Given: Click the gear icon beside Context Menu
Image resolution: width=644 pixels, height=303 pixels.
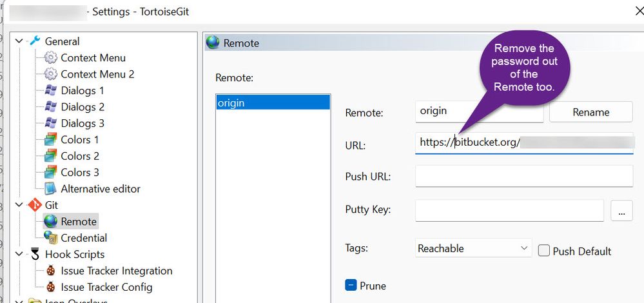Looking at the screenshot, I should coord(50,58).
